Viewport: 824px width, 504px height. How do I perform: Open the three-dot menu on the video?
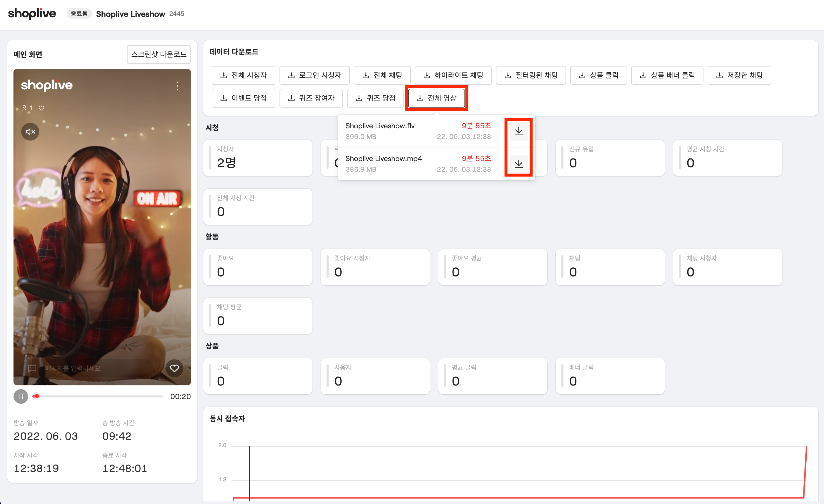[177, 86]
